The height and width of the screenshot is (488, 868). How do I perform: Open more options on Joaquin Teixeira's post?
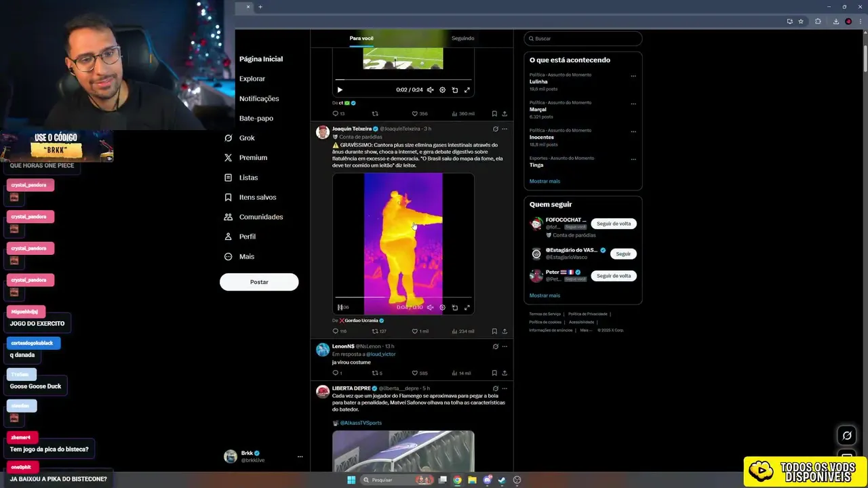pos(504,129)
